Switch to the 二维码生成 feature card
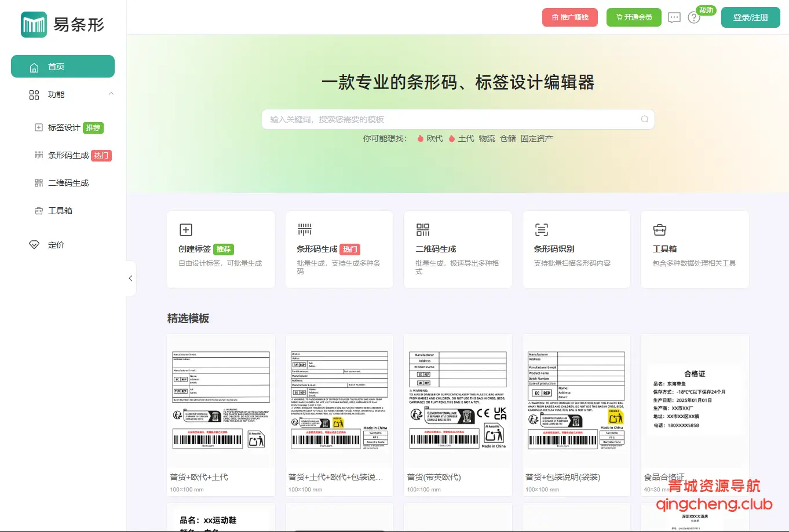The height and width of the screenshot is (532, 789). click(458, 249)
